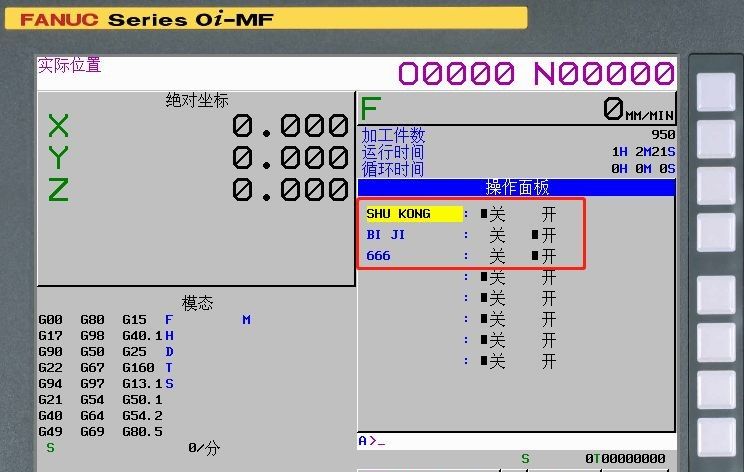
Task: Select the X axis letter
Action: [x=58, y=126]
